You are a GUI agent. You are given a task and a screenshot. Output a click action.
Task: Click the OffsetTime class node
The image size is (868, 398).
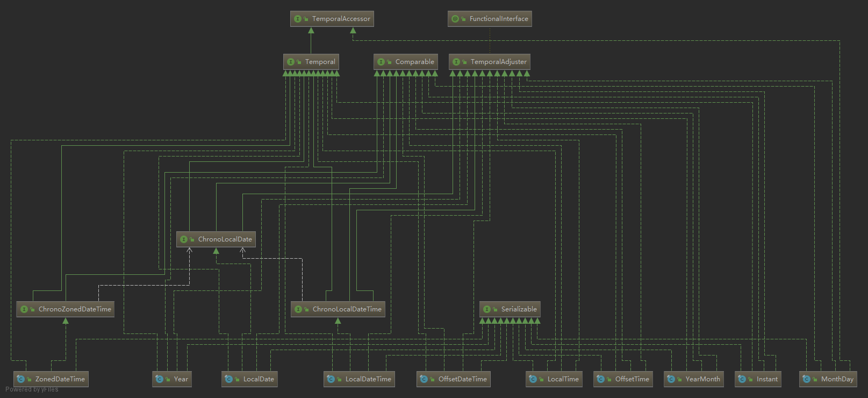[x=623, y=379]
